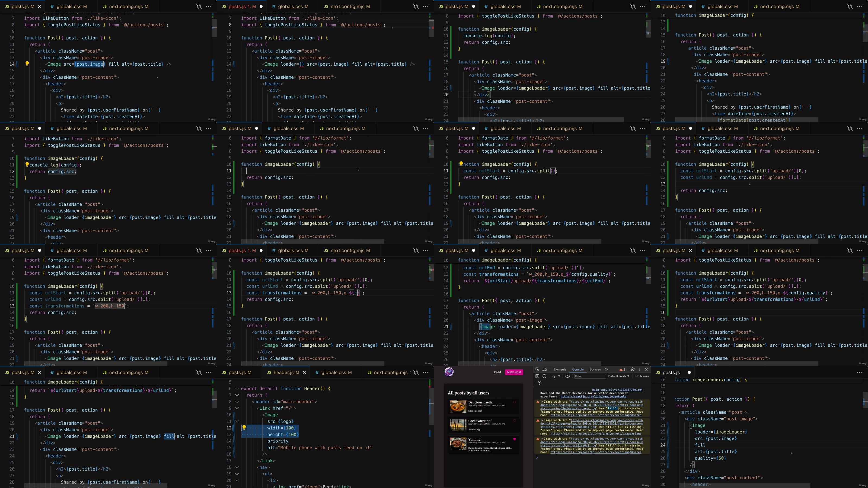
Task: Toggle the DevTools device toolbar icon
Action: point(544,370)
